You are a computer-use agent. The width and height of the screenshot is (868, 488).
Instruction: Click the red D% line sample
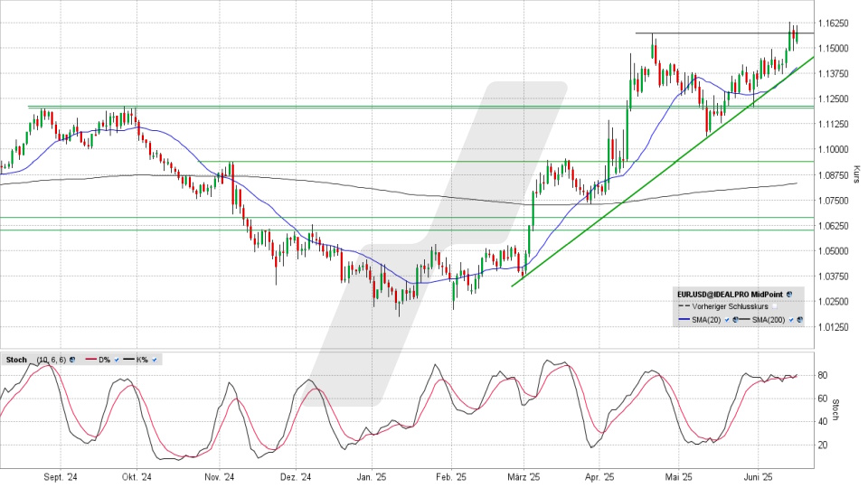click(90, 359)
